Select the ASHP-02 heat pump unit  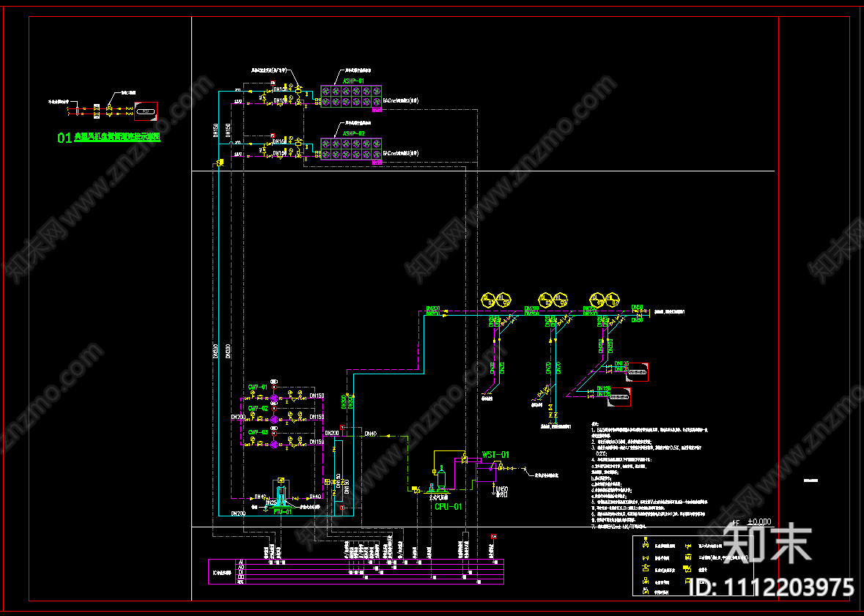351,149
